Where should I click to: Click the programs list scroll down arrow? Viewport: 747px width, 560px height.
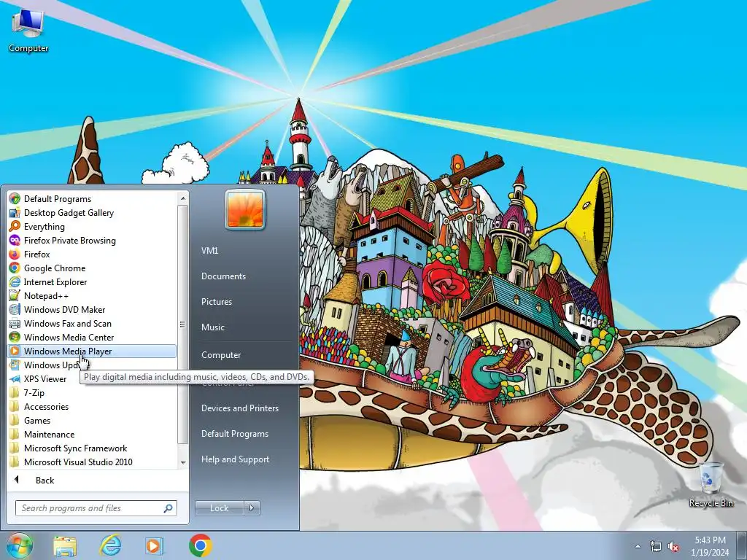[182, 462]
